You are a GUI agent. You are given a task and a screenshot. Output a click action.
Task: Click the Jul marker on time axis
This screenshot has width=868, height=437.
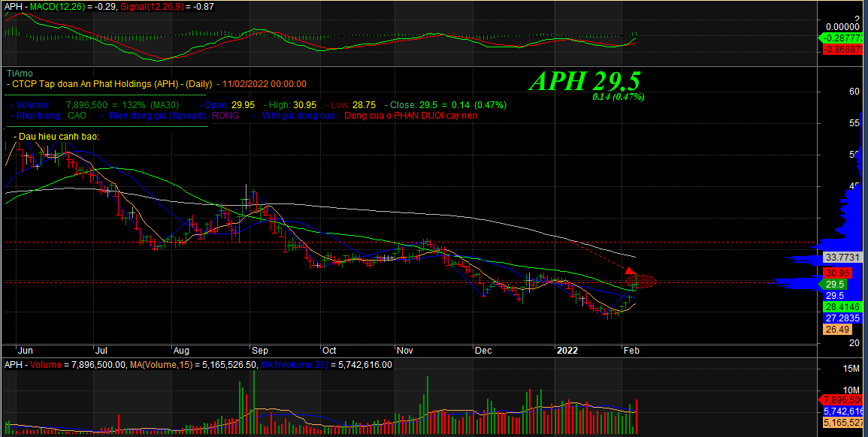click(x=102, y=351)
